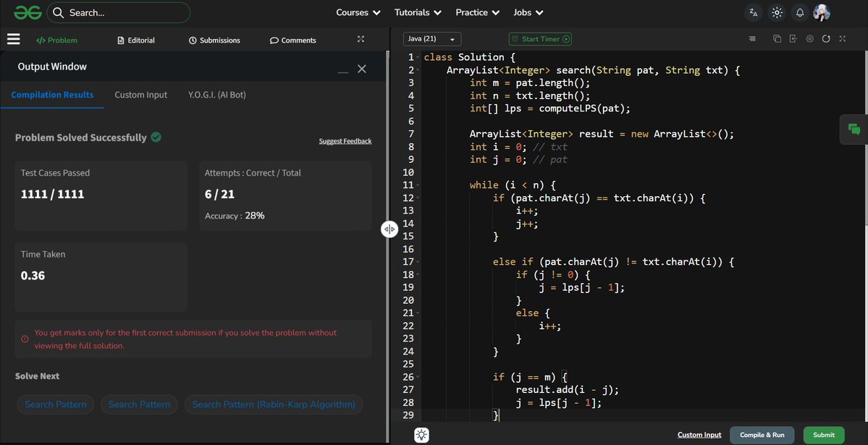
Task: Click the bottom Custom Input link
Action: (x=699, y=435)
